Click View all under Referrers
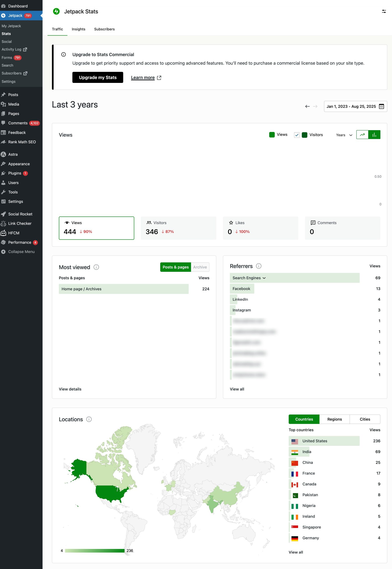 [237, 389]
